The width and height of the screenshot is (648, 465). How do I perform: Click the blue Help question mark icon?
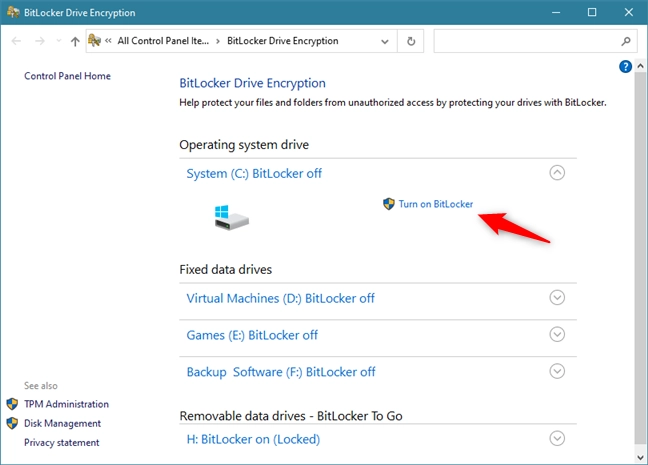[x=625, y=66]
